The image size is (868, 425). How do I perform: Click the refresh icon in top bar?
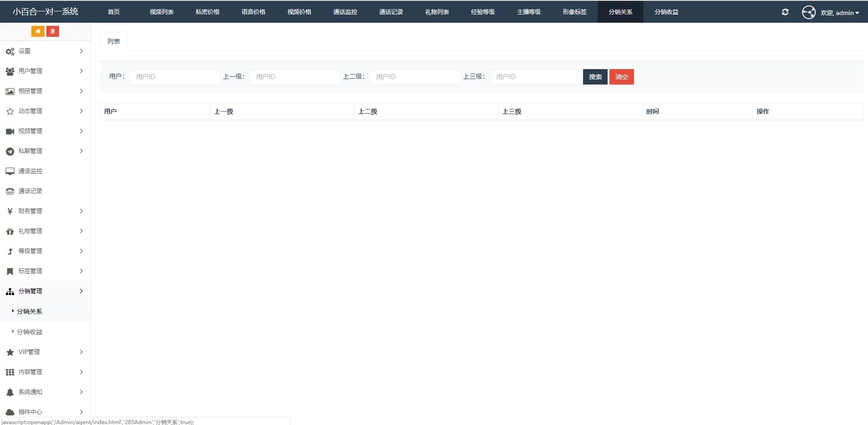pos(785,12)
